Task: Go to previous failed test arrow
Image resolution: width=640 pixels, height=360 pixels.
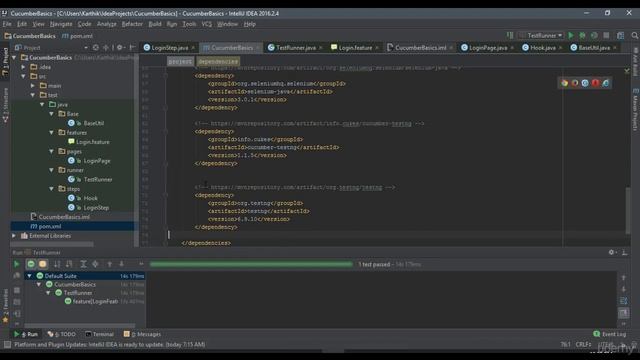Action: [109, 264]
